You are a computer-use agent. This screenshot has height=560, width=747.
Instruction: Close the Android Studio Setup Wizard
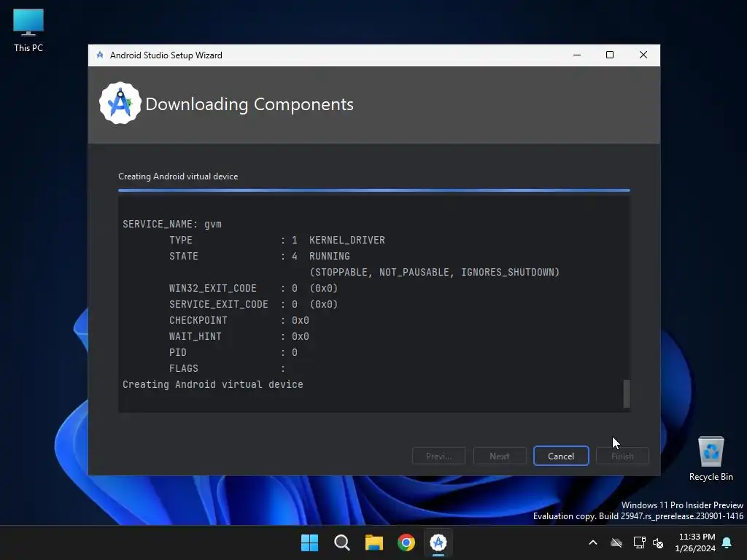point(643,55)
